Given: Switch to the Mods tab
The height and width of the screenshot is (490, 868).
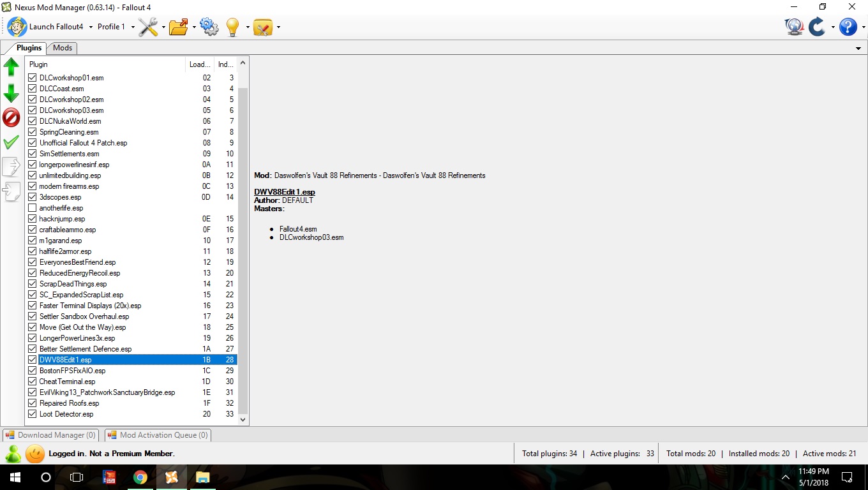Looking at the screenshot, I should pos(63,48).
